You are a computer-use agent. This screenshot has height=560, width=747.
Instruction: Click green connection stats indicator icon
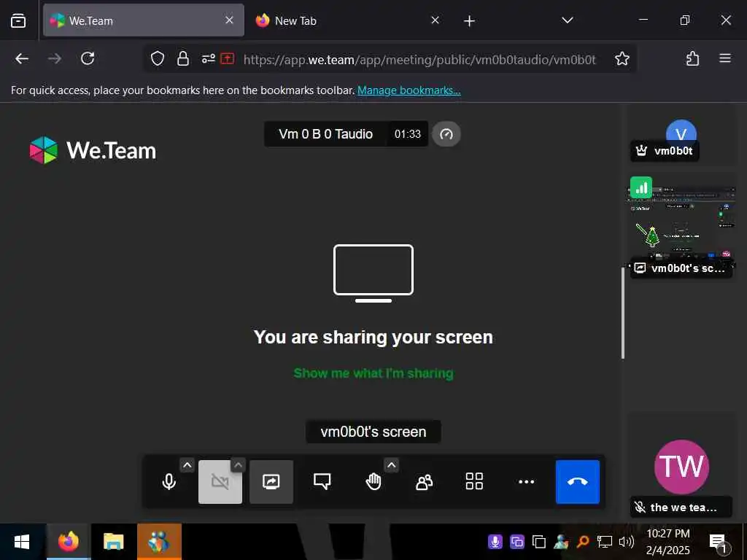pos(641,187)
